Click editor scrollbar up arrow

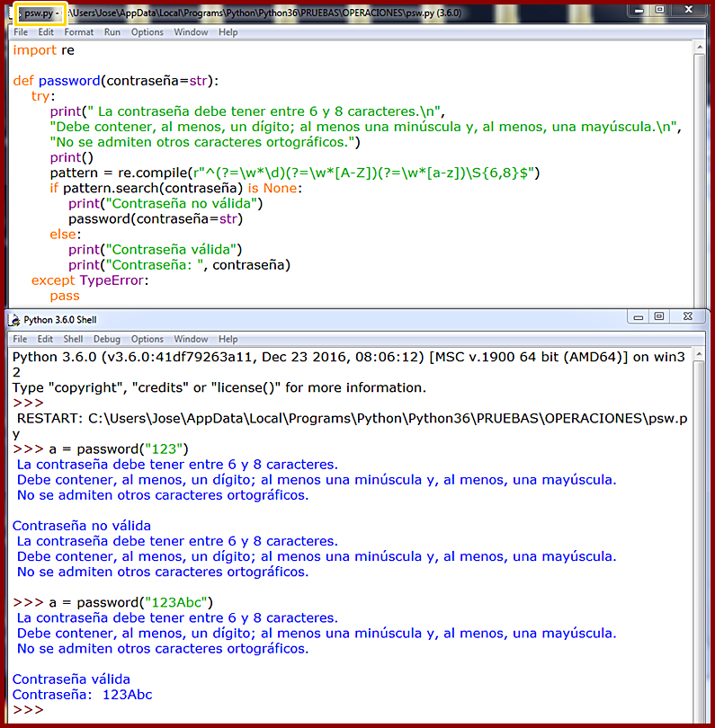point(699,47)
